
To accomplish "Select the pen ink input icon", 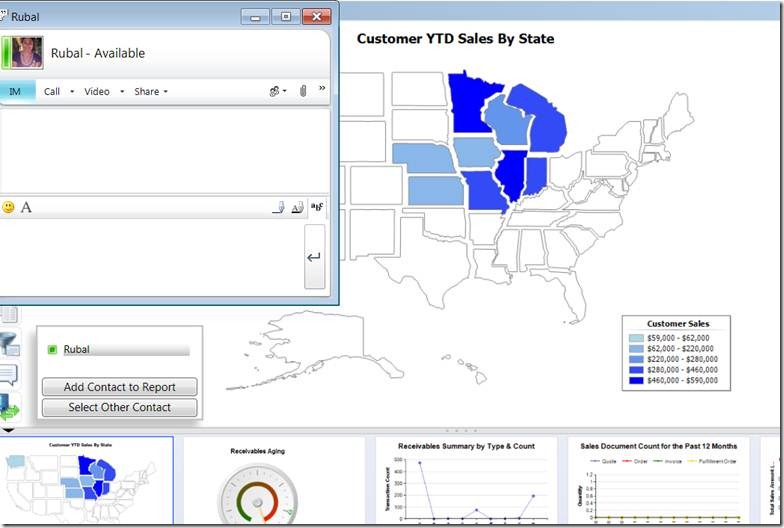I will (278, 208).
